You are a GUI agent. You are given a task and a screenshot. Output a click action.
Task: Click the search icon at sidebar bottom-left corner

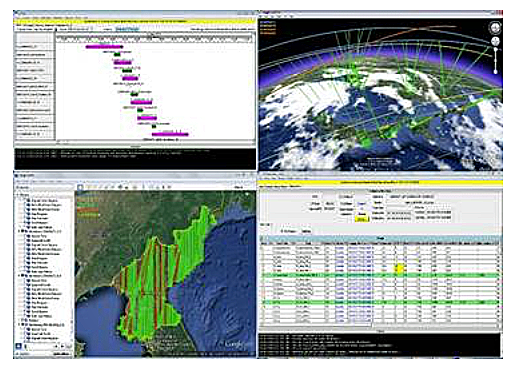point(19,346)
